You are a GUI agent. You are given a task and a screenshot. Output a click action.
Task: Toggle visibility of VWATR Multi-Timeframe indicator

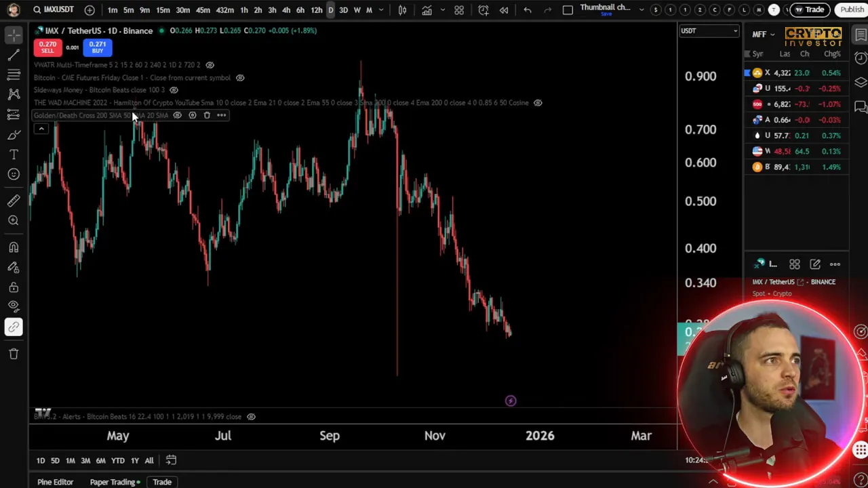click(210, 65)
